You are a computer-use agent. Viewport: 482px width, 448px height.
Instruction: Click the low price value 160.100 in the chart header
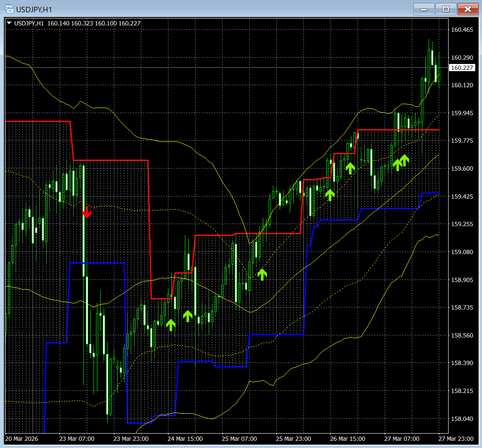point(106,23)
